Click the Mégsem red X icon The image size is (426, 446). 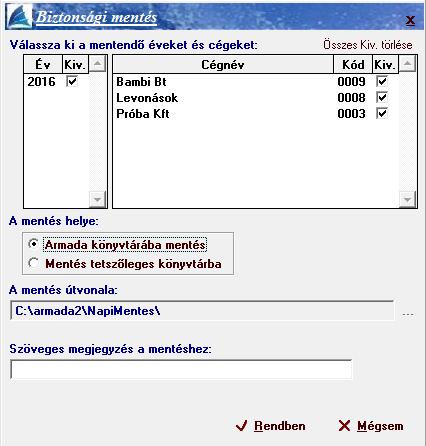pos(344,426)
